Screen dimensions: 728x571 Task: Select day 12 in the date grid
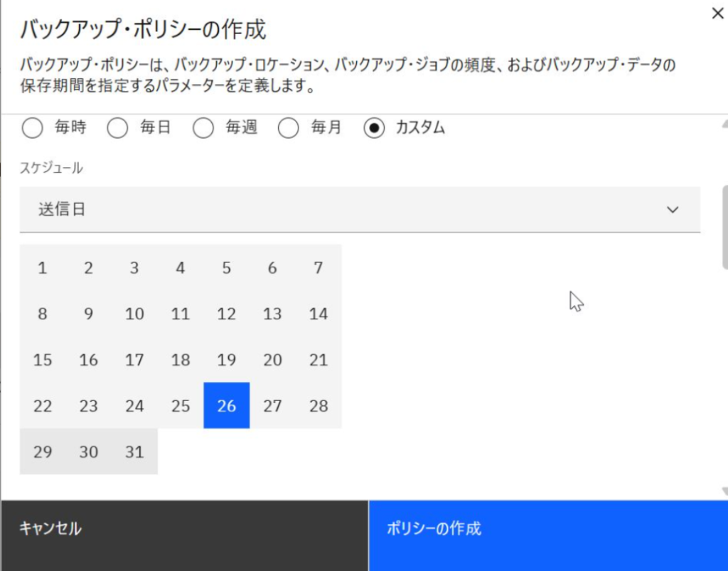tap(227, 314)
